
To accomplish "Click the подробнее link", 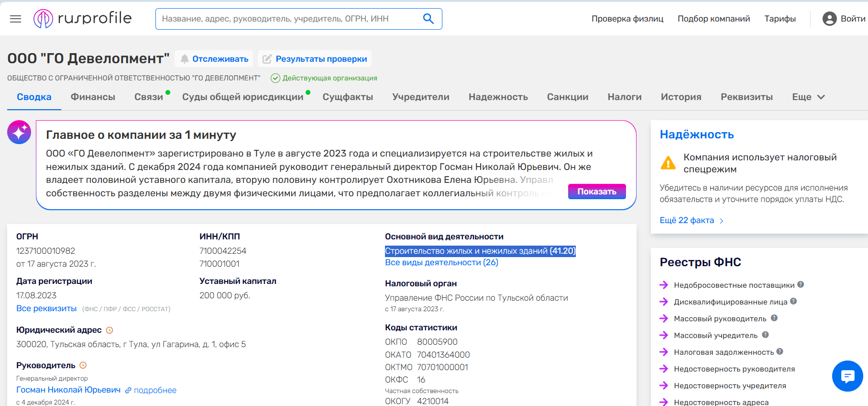I will pyautogui.click(x=155, y=391).
